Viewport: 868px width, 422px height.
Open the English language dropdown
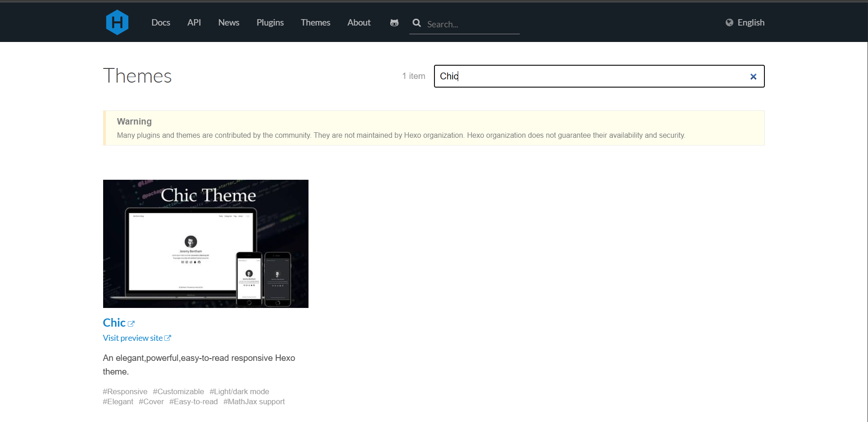[750, 23]
